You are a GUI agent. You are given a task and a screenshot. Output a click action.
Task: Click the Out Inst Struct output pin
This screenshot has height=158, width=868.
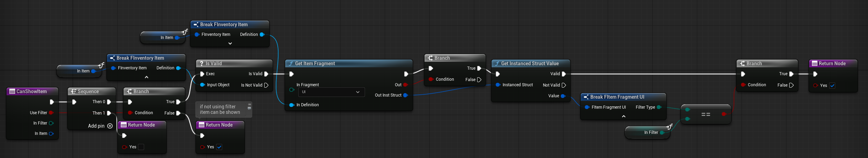[x=406, y=95]
